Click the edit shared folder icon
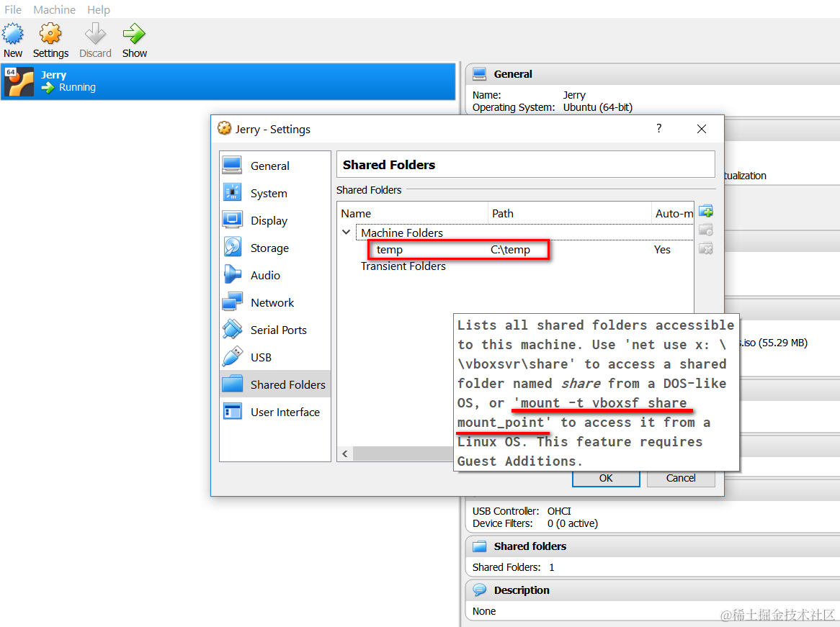 (x=706, y=230)
